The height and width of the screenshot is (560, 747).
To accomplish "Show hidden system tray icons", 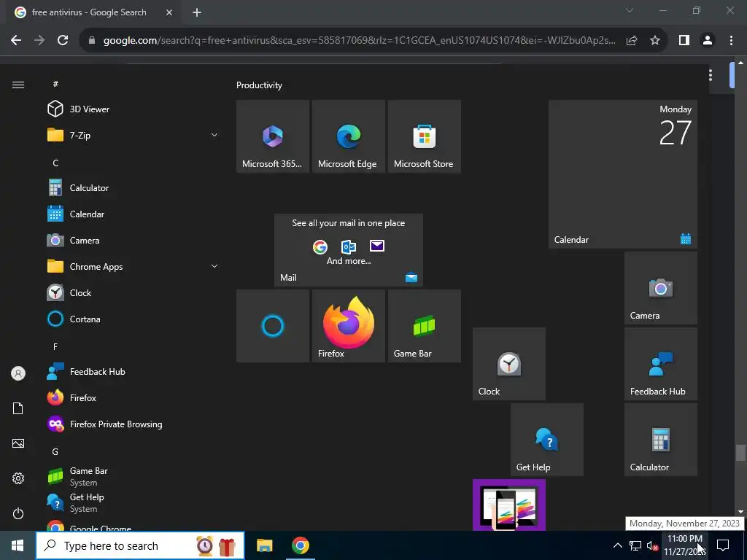I will pos(617,545).
